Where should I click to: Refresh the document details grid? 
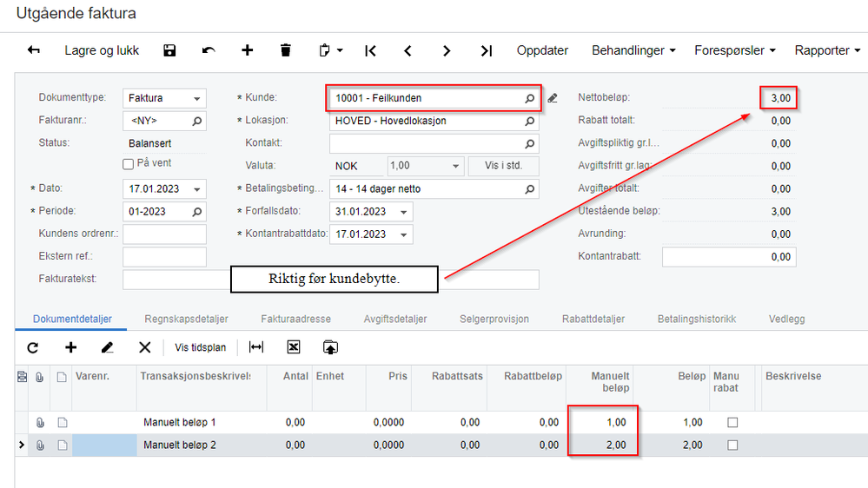33,347
